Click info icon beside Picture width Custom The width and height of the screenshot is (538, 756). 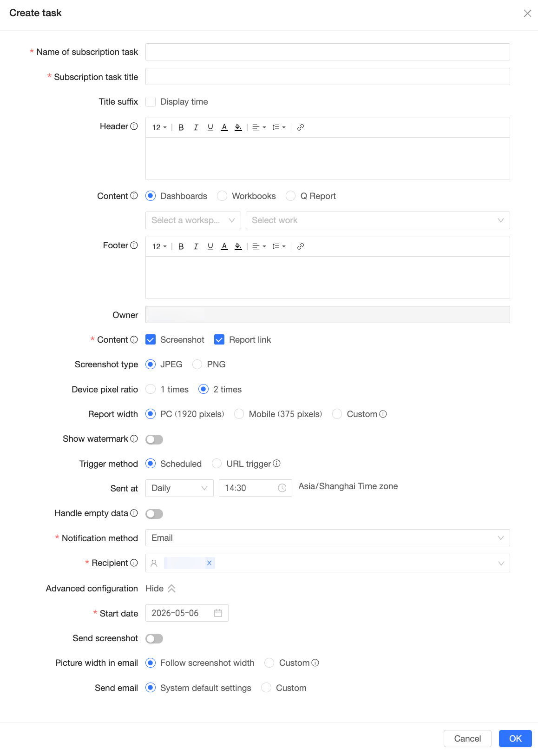tap(315, 663)
